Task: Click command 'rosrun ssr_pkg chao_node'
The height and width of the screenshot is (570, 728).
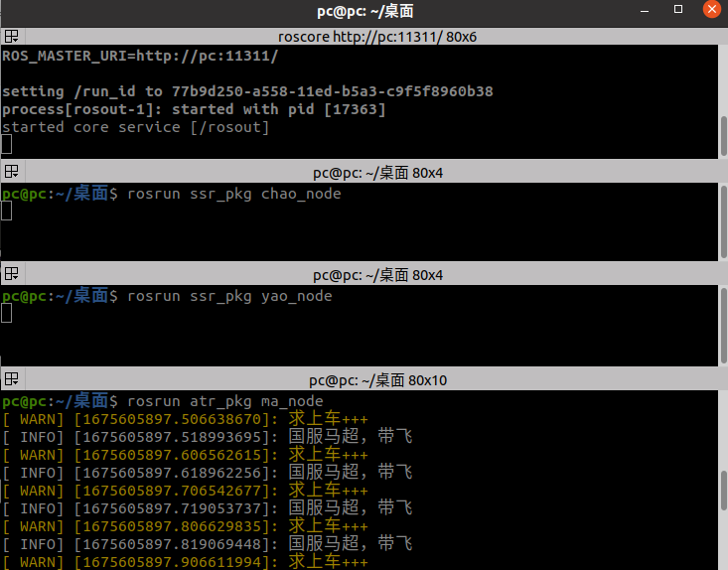Action: click(234, 194)
